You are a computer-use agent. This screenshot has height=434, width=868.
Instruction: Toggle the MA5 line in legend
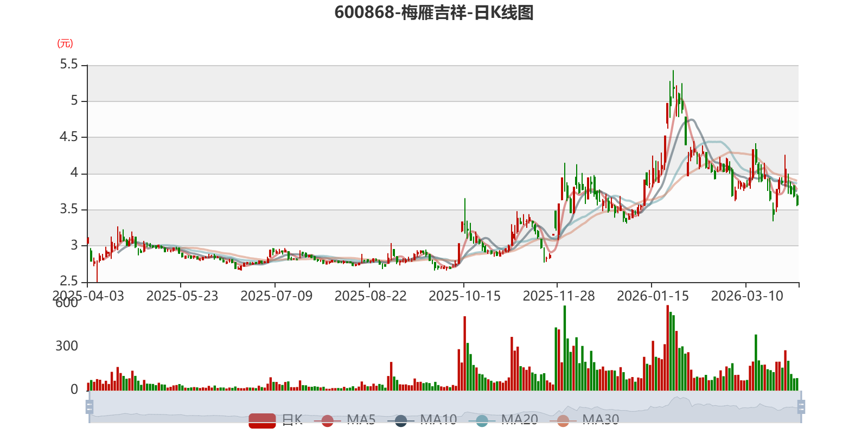[344, 420]
